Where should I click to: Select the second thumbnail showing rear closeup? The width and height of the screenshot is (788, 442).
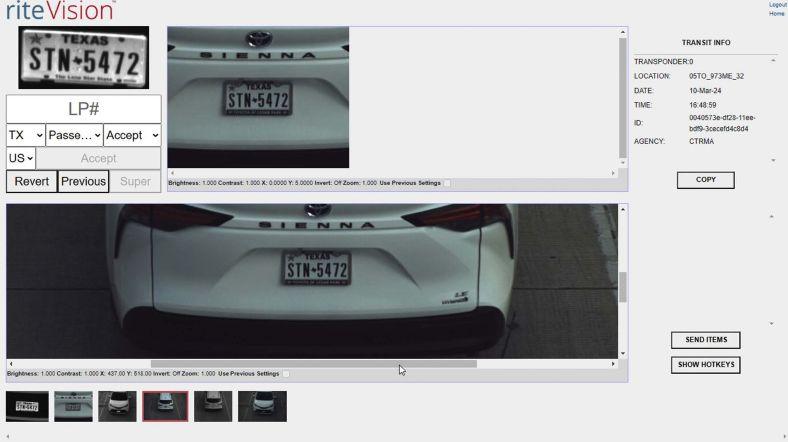click(x=73, y=406)
